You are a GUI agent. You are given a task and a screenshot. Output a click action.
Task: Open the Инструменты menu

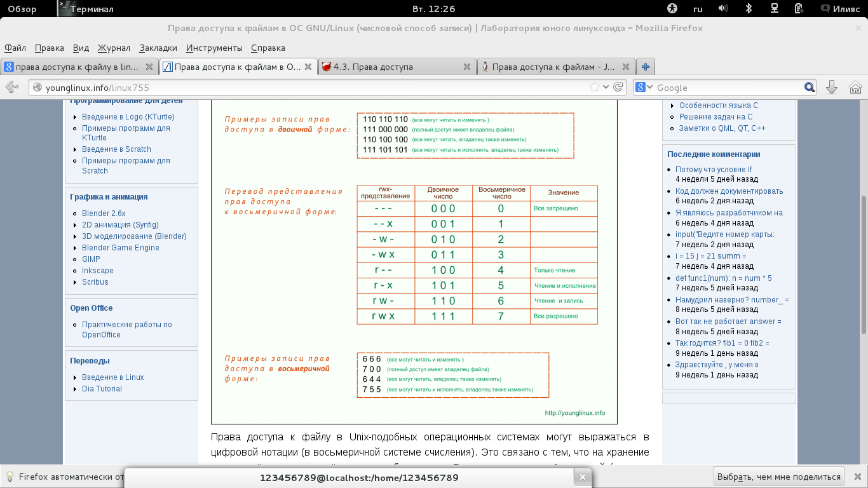tap(214, 48)
